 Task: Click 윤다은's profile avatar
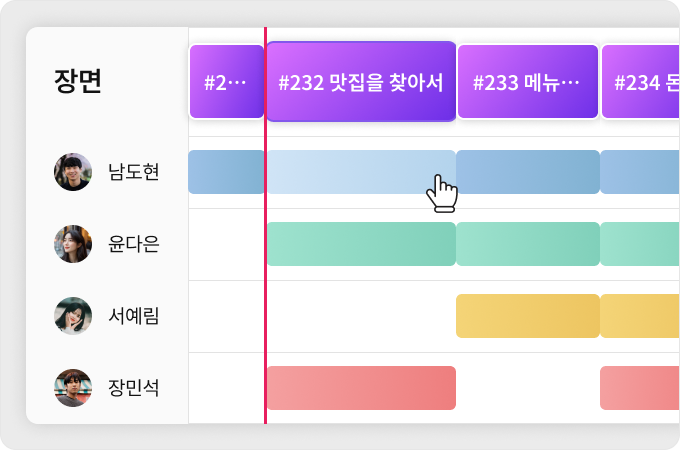[x=73, y=244]
